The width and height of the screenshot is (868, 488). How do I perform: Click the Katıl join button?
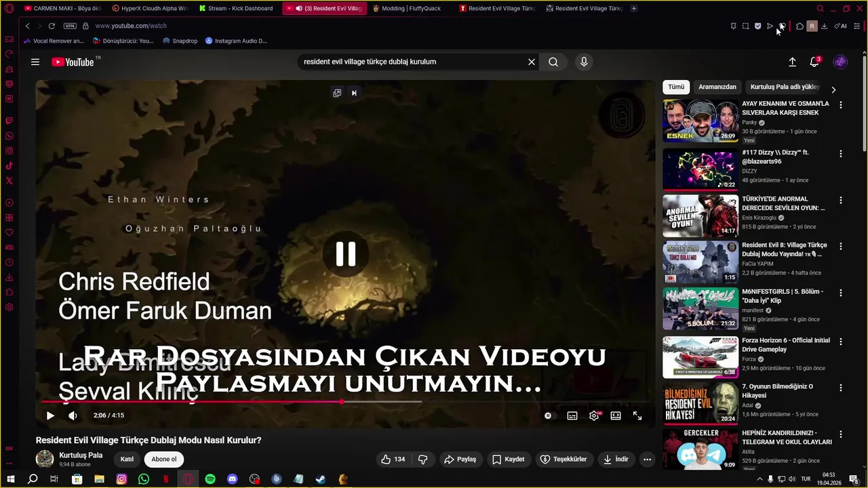(x=127, y=459)
